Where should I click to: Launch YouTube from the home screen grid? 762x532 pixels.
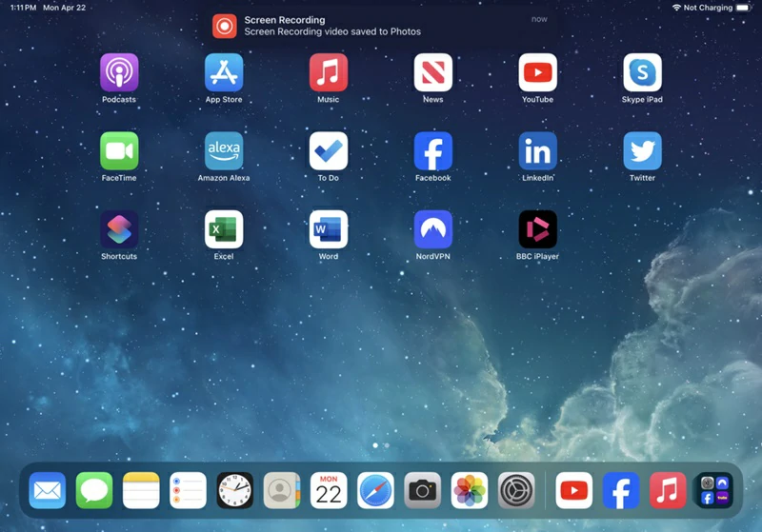point(537,73)
